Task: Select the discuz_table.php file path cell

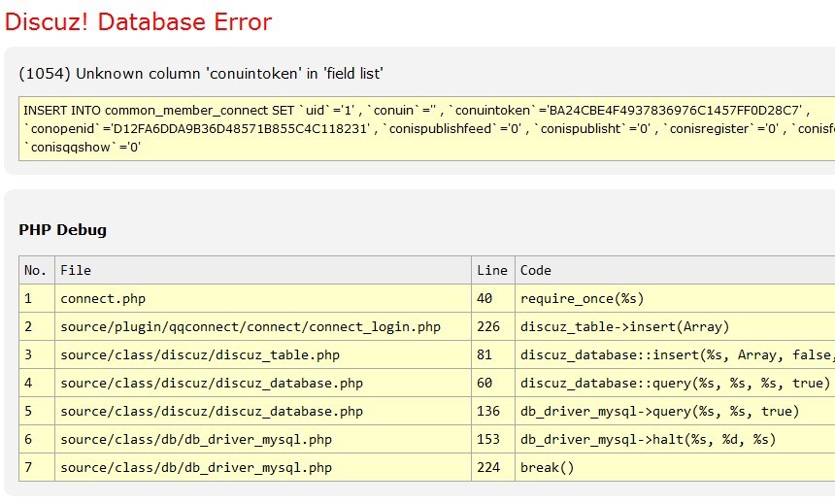Action: point(200,355)
